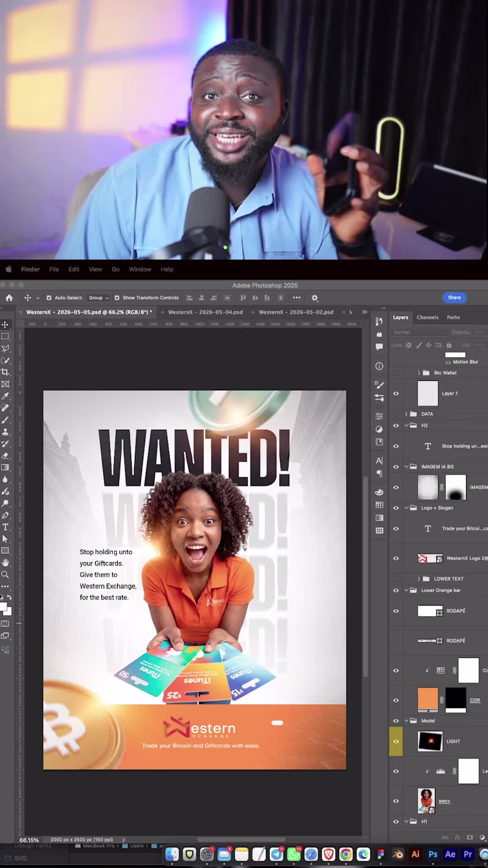This screenshot has width=488, height=868.
Task: Collapse the Model group
Action: tap(406, 721)
